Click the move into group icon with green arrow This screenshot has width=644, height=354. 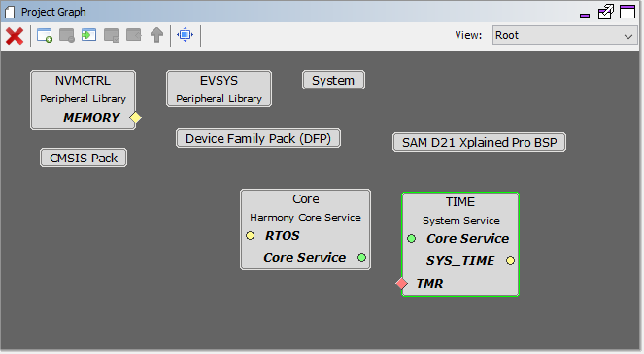coord(88,35)
